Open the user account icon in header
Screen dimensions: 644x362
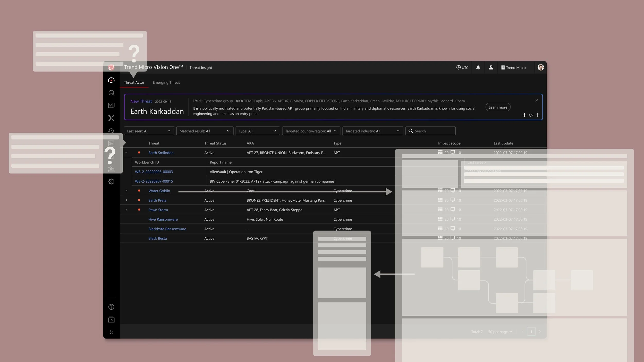coord(491,67)
